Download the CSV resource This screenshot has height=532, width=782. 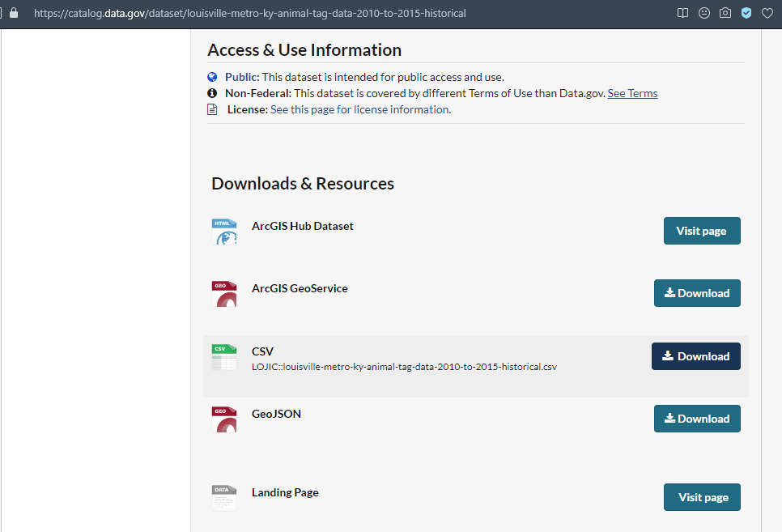[695, 356]
